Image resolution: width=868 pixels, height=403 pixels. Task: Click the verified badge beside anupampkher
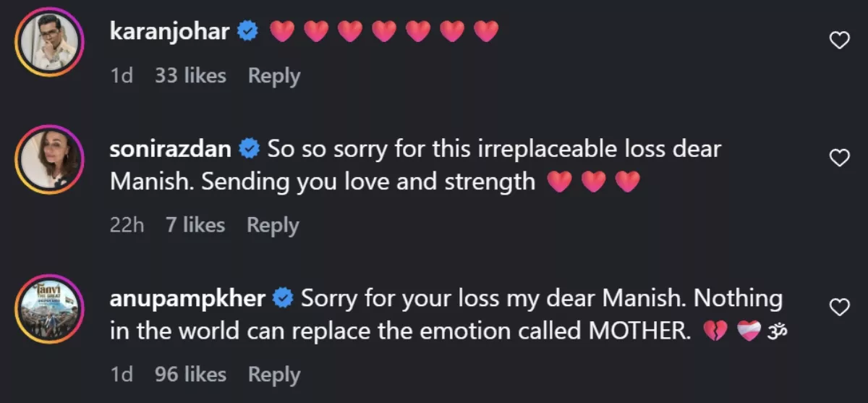pyautogui.click(x=283, y=298)
